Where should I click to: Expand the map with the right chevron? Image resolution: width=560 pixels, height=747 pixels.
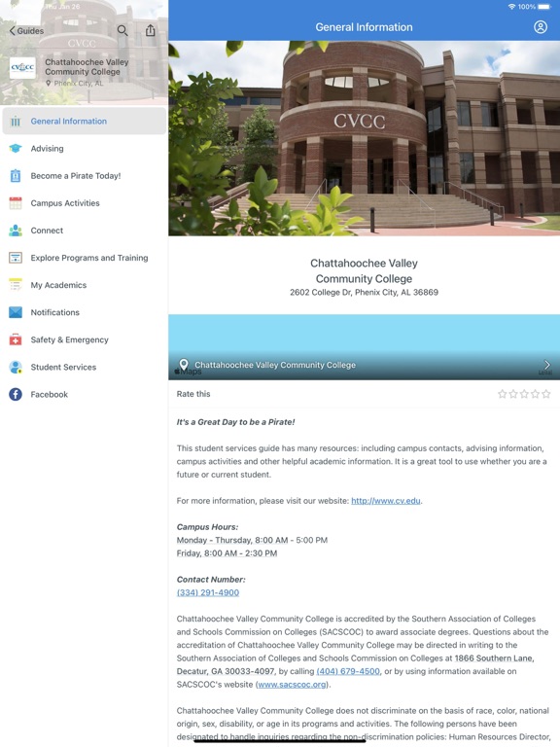546,365
